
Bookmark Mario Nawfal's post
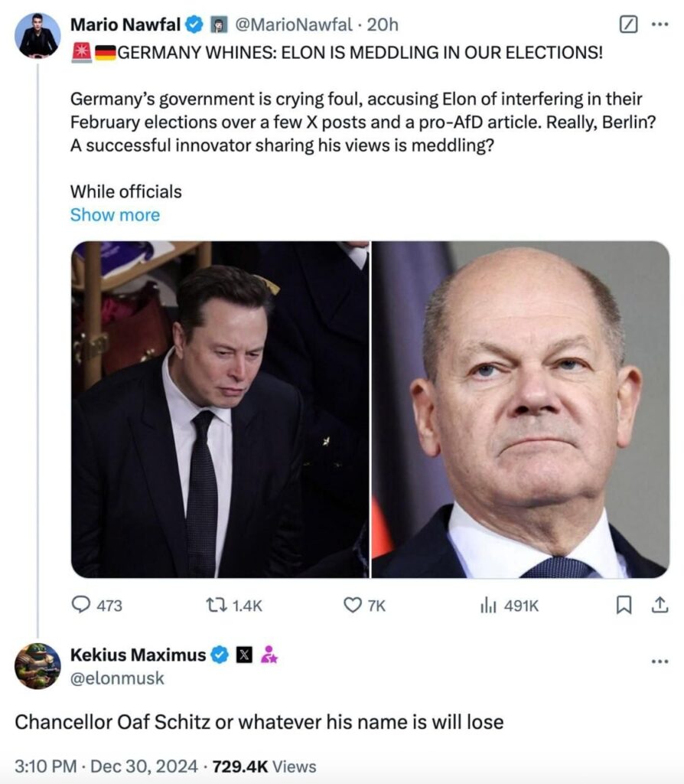click(x=624, y=605)
